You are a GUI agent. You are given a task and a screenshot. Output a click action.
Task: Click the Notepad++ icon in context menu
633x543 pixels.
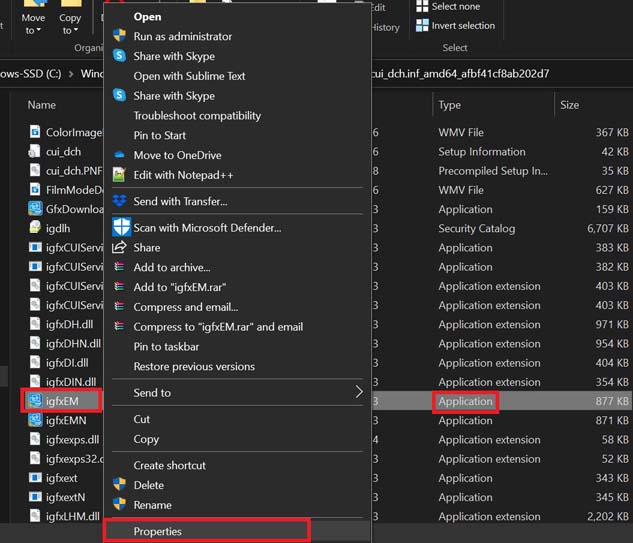click(x=119, y=175)
